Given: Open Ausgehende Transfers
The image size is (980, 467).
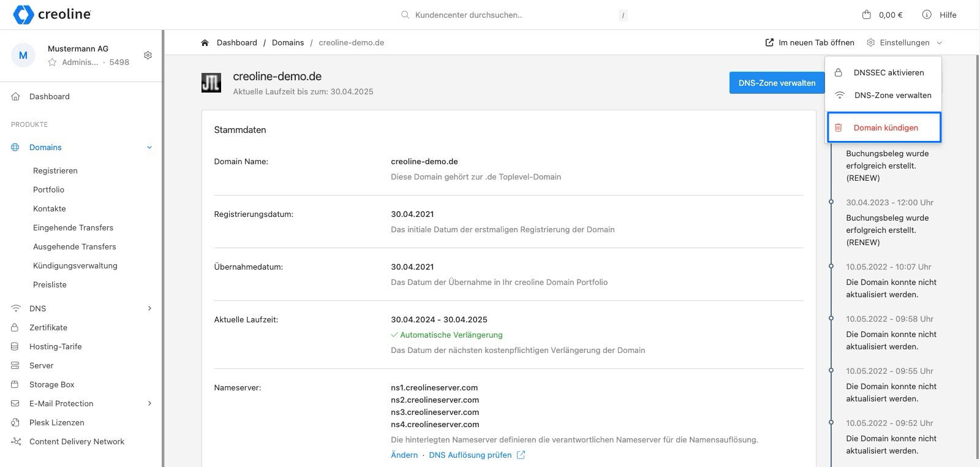Looking at the screenshot, I should (74, 246).
